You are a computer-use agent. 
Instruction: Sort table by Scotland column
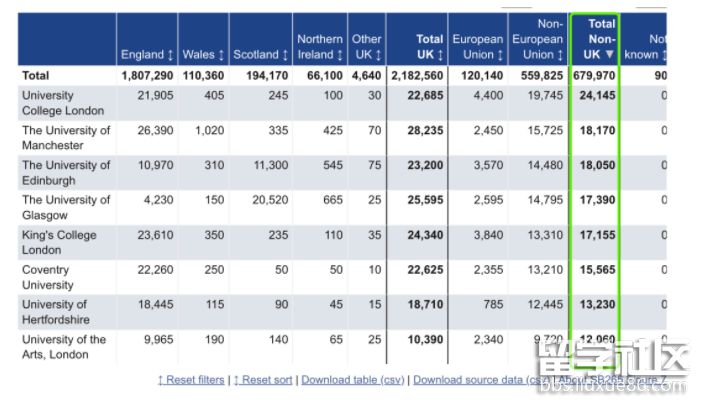260,54
